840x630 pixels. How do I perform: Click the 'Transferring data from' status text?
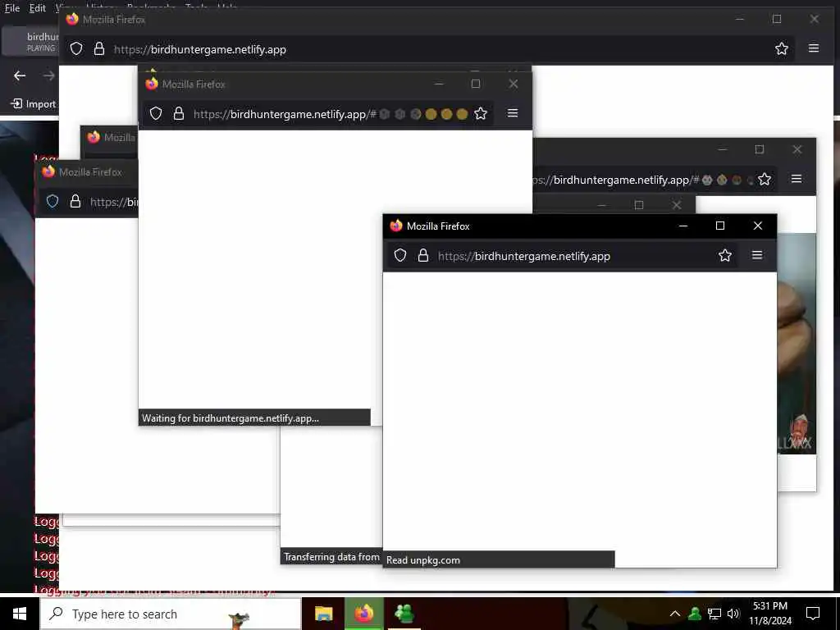pyautogui.click(x=331, y=557)
